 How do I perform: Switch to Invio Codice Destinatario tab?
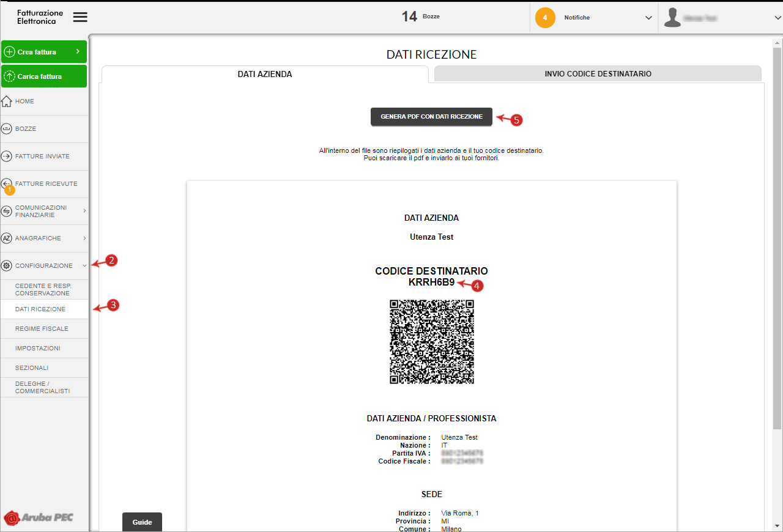(x=598, y=73)
